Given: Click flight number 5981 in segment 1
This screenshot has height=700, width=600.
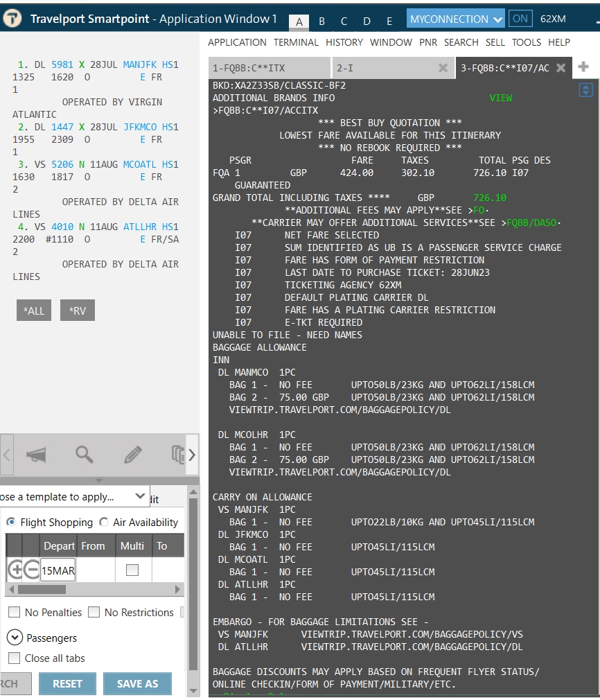Looking at the screenshot, I should [62, 64].
